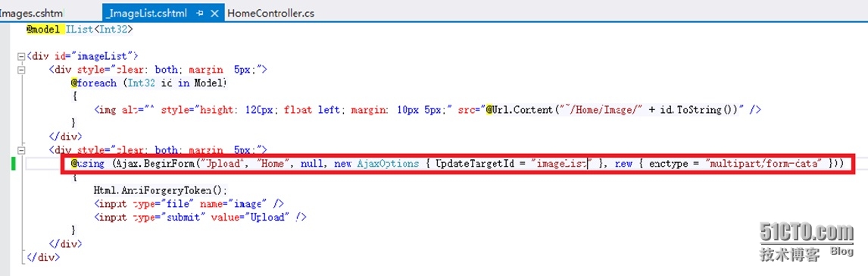Click Html.AntiForgeryToken(); line
The height and width of the screenshot is (276, 868).
tap(161, 190)
